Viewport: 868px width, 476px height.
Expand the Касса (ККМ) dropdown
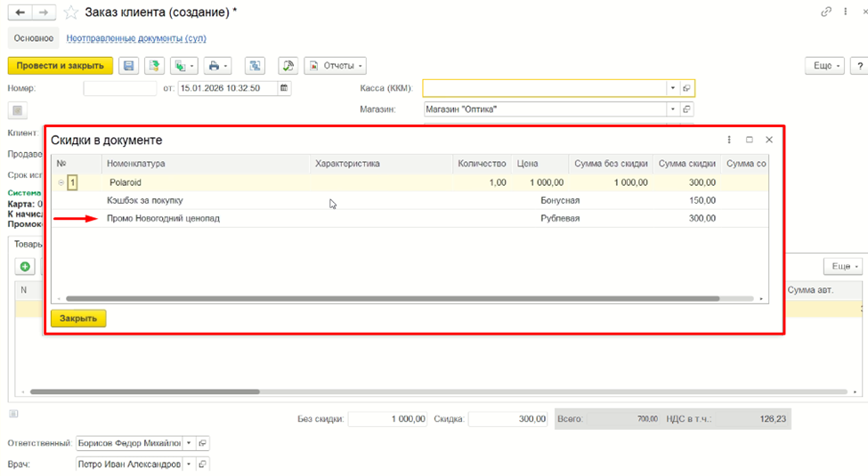point(673,88)
